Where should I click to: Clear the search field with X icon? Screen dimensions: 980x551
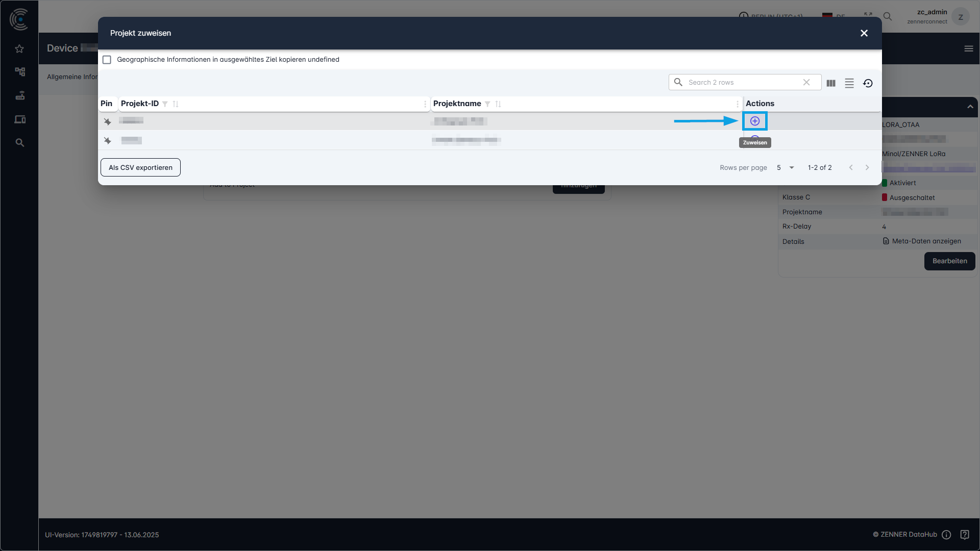pyautogui.click(x=806, y=82)
